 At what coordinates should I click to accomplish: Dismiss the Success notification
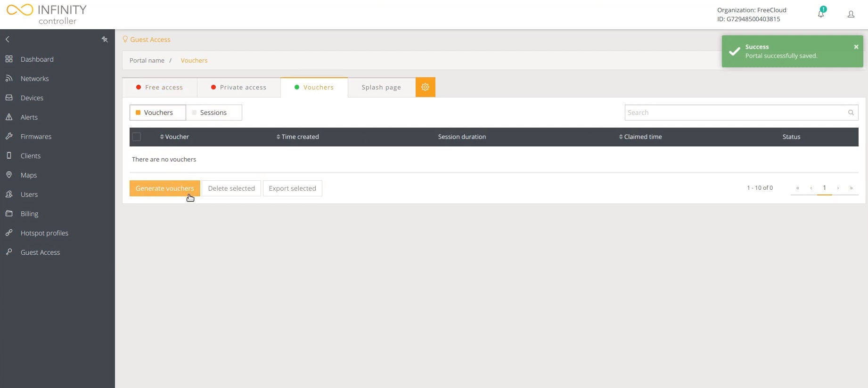coord(856,47)
